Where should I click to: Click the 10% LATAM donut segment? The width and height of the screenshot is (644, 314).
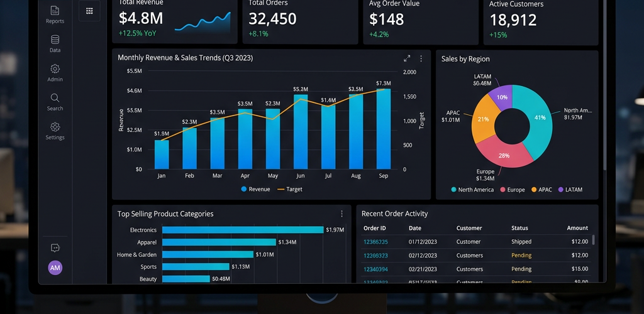click(502, 97)
